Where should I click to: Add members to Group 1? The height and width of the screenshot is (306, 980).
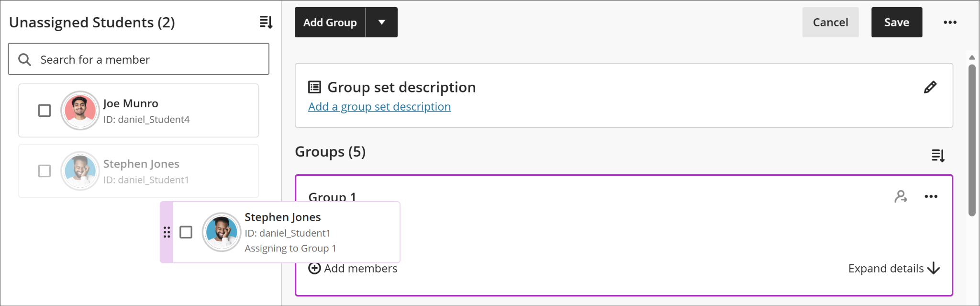(353, 269)
